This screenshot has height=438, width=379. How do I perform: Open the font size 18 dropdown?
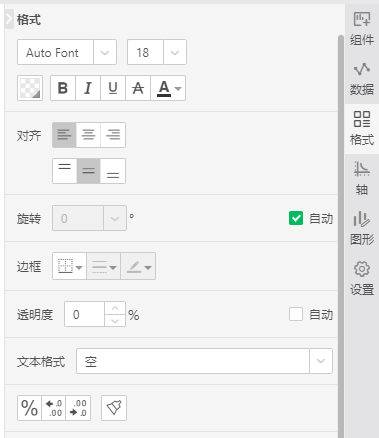[x=175, y=52]
